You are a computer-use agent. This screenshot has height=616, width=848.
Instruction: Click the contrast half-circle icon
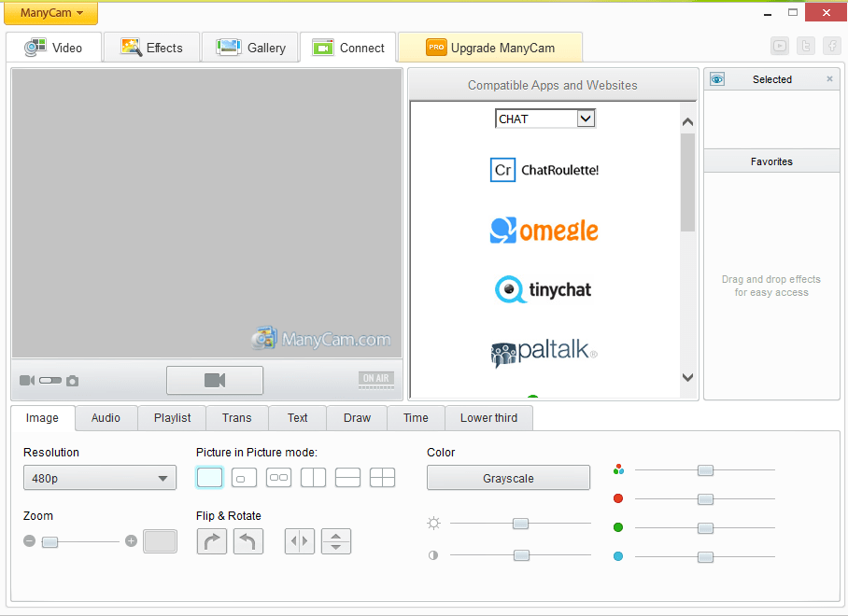[433, 555]
